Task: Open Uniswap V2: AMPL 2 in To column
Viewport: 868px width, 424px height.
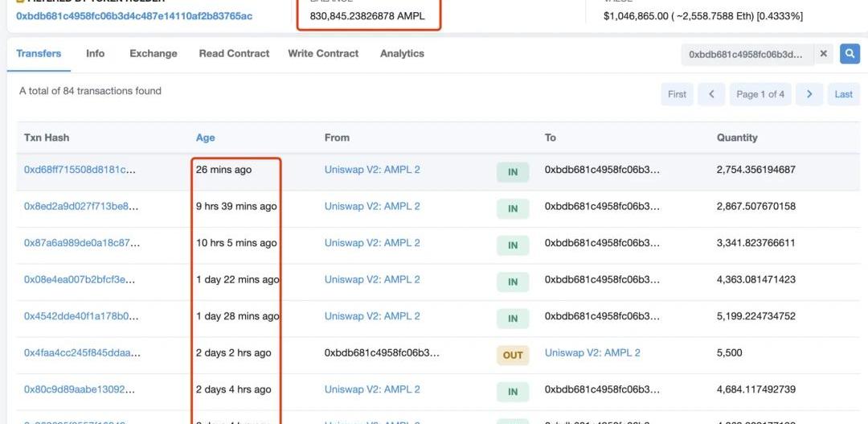Action: [x=592, y=353]
